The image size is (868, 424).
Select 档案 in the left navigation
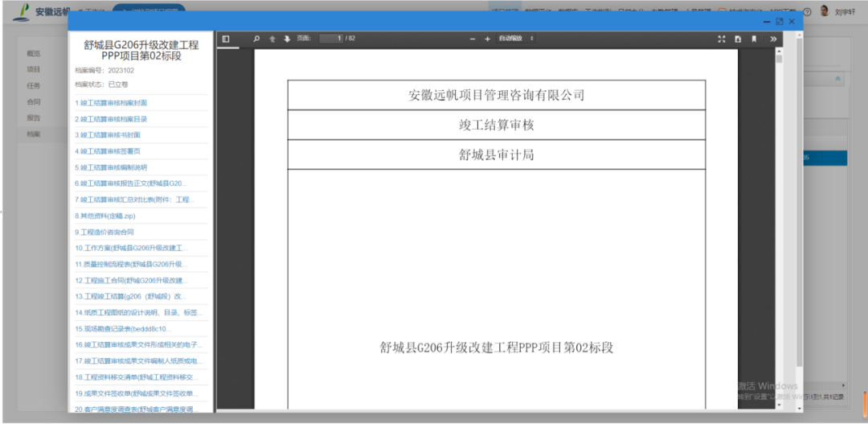coord(34,134)
